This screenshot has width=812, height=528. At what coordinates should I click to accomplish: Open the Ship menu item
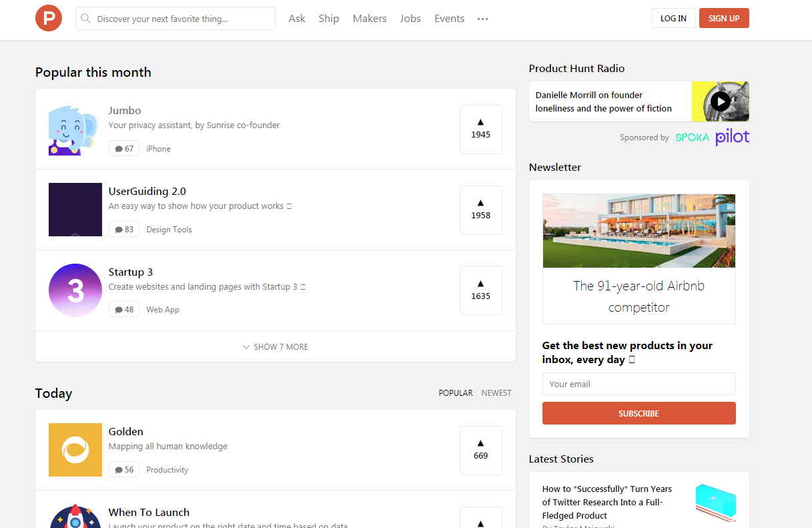[329, 19]
